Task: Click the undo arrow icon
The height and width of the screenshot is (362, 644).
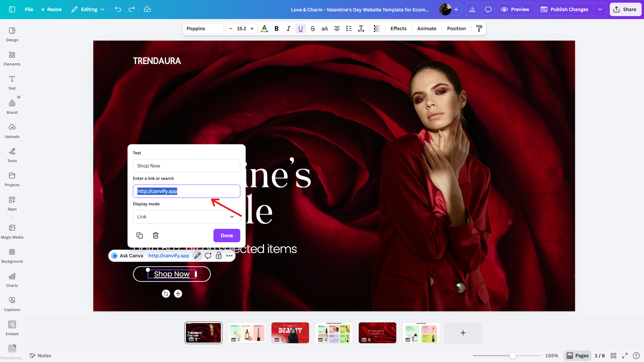Action: (118, 9)
